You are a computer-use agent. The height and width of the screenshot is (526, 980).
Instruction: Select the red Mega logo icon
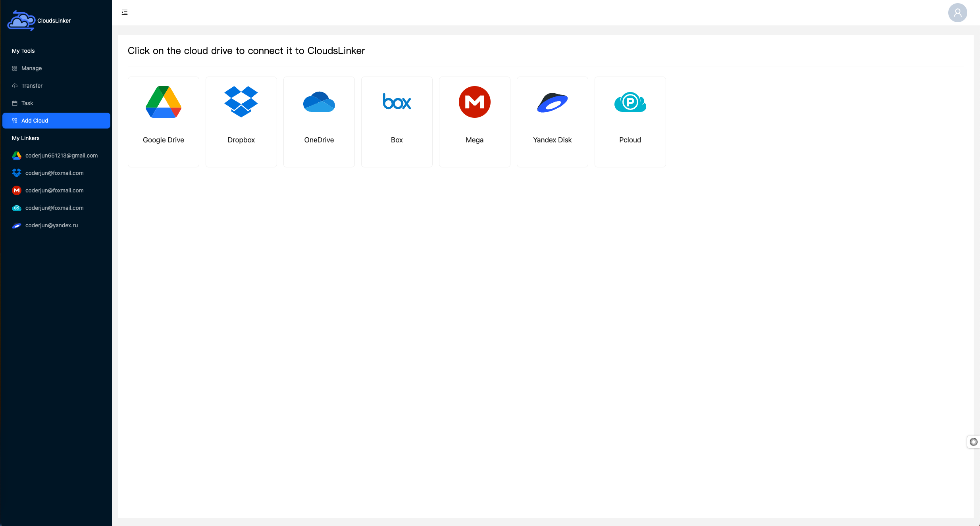[475, 102]
